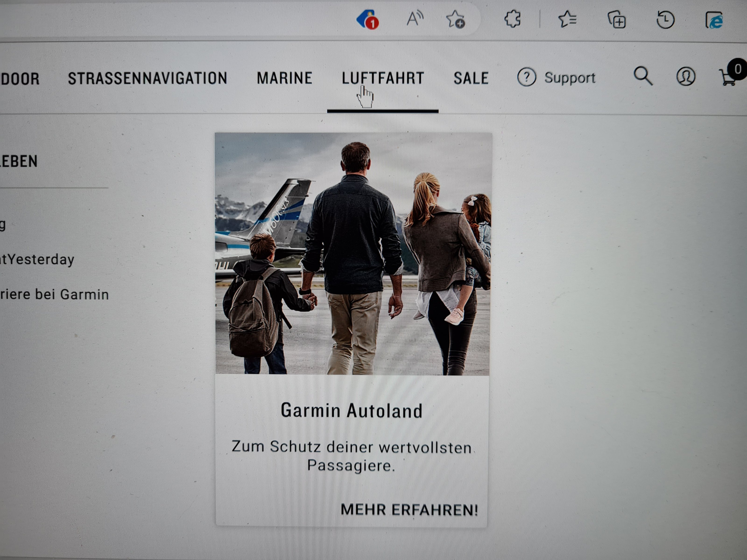The height and width of the screenshot is (560, 747).
Task: Open the Marine menu
Action: pyautogui.click(x=284, y=78)
